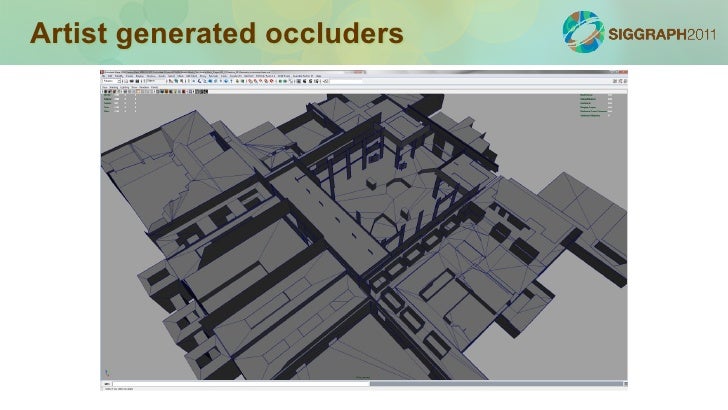Toggle the MEL command language label
This screenshot has height=410, width=728.
(x=107, y=384)
